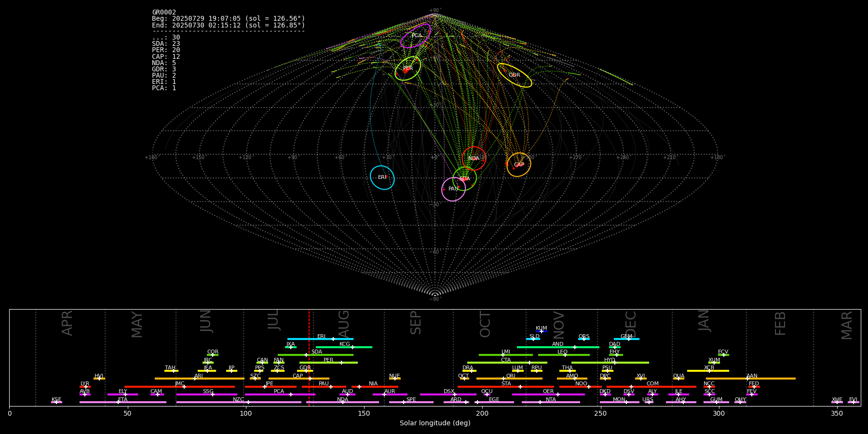The width and height of the screenshot is (868, 434).
Task: Select the red STA timeline bar
Action: 506,387
